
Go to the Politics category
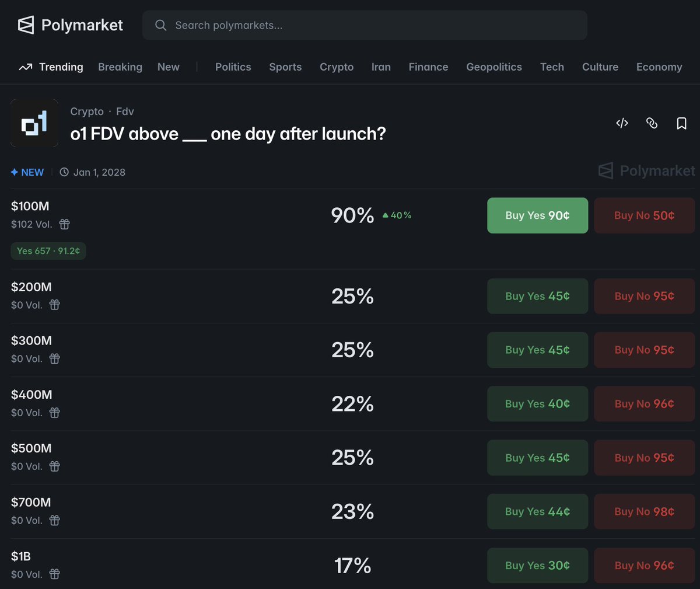[233, 67]
